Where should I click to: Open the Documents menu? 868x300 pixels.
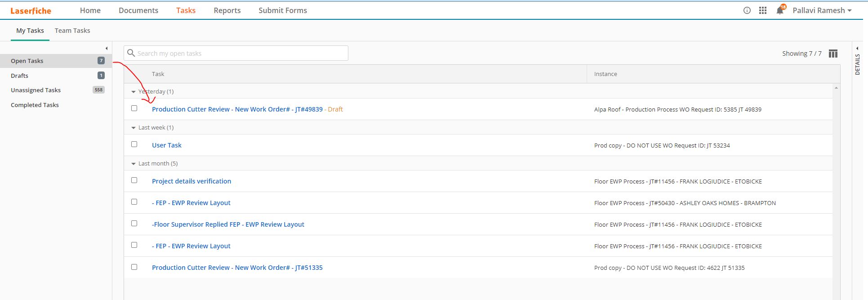pos(138,10)
